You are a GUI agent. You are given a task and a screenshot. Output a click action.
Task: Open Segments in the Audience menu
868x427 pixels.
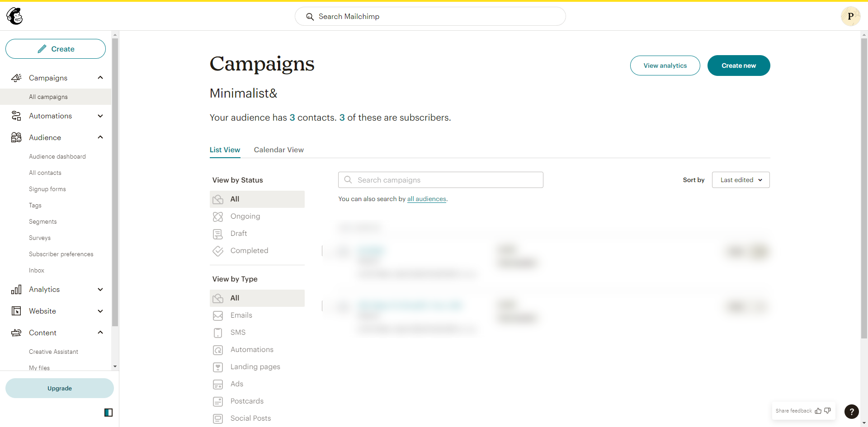click(x=43, y=222)
